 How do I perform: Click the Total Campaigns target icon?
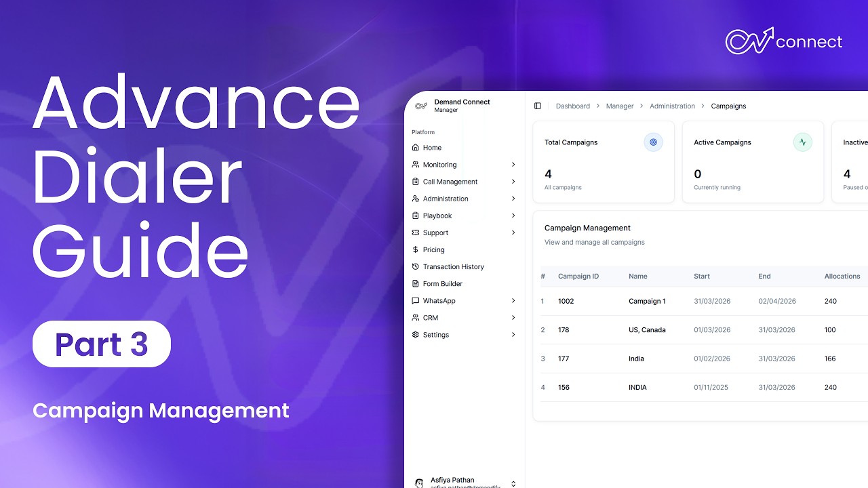tap(653, 142)
